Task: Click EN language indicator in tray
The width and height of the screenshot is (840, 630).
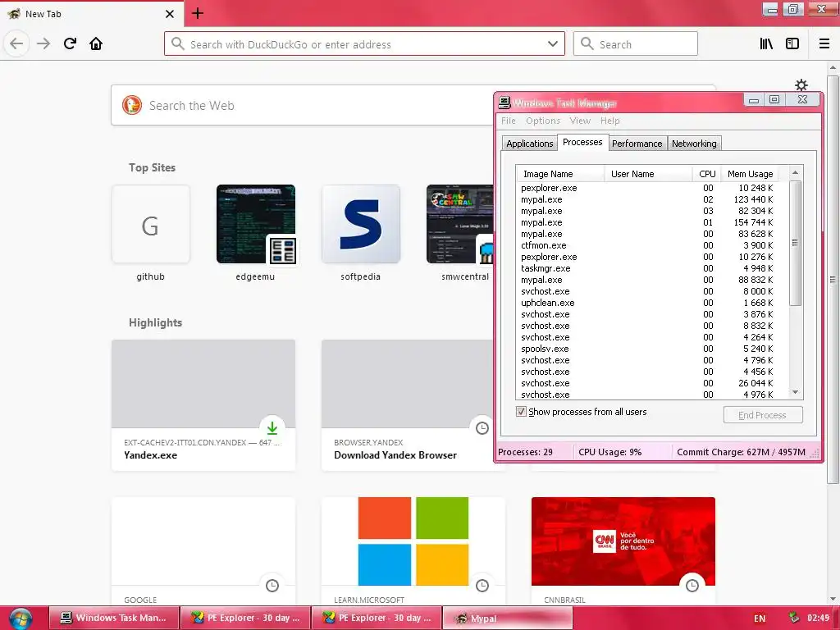Action: (760, 619)
